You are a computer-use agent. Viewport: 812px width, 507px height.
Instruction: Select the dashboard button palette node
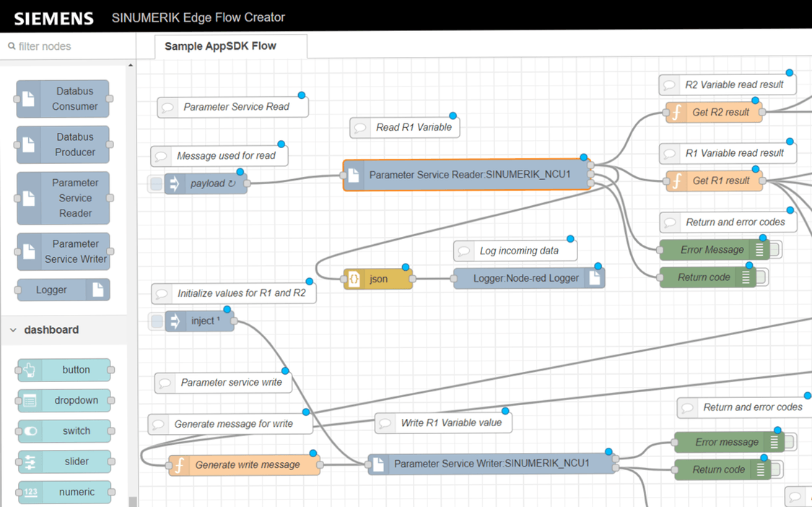pyautogui.click(x=64, y=370)
